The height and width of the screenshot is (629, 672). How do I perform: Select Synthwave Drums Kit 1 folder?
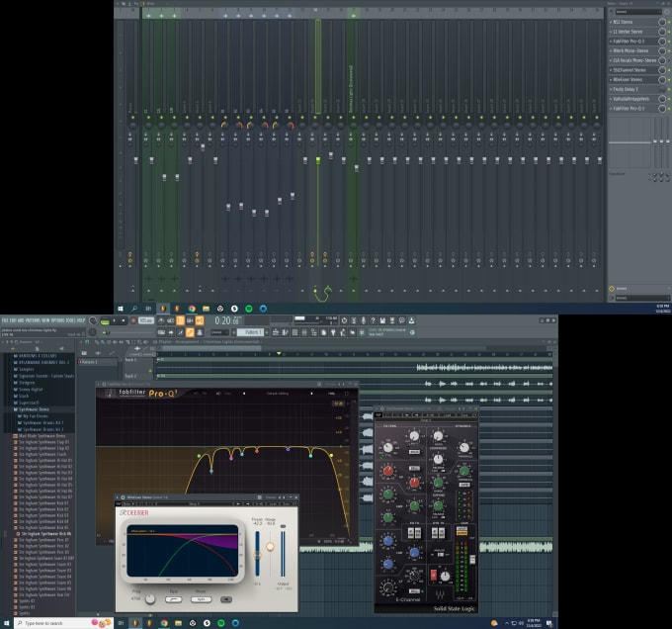point(42,422)
